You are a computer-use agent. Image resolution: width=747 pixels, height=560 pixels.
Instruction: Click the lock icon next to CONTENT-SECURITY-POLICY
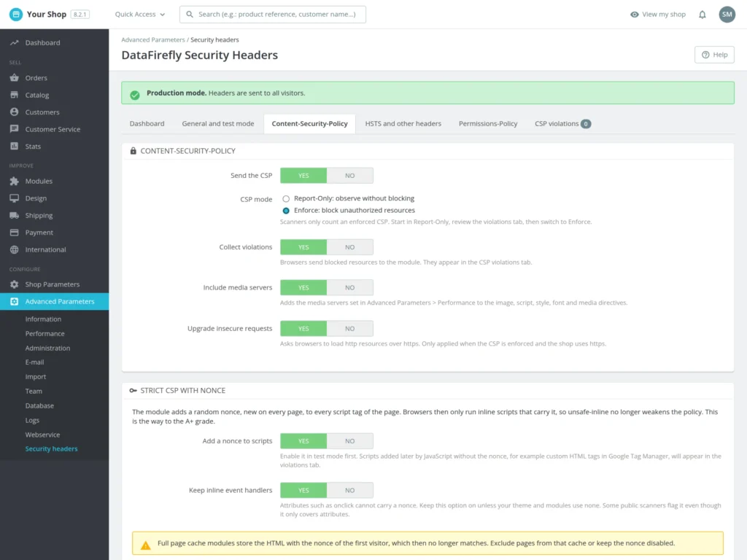pyautogui.click(x=133, y=151)
